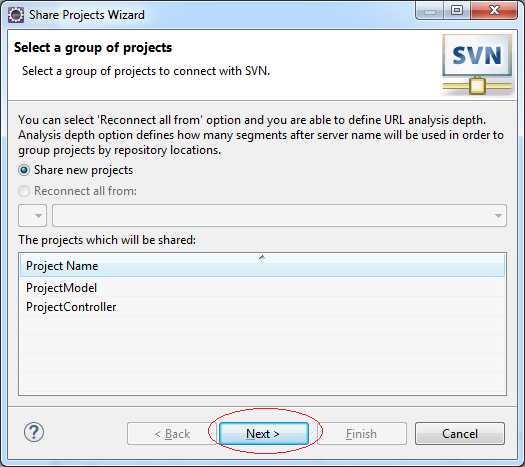Select the Share new projects radio button
525x467 pixels.
tap(24, 170)
